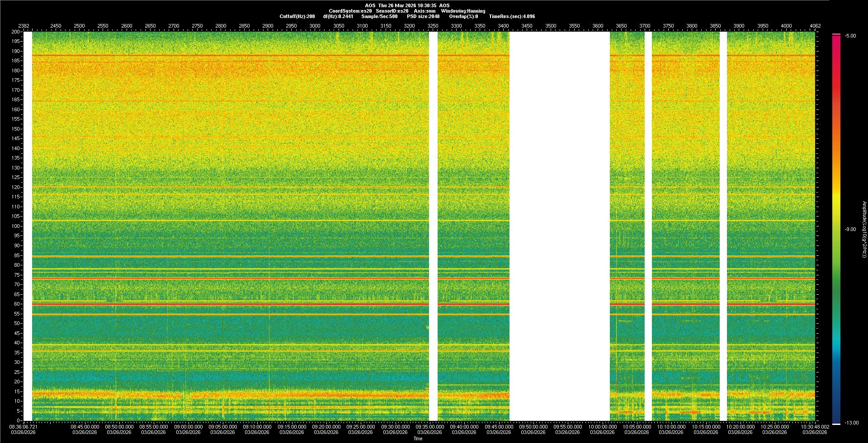Screen dimensions: 868x443
Task: Click the 3000 tick on the top axis
Action: click(315, 26)
